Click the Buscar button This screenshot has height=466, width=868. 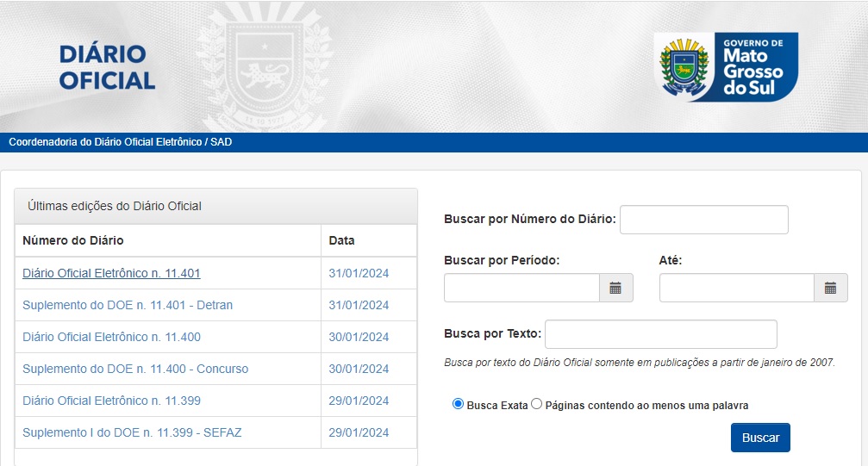tap(760, 438)
